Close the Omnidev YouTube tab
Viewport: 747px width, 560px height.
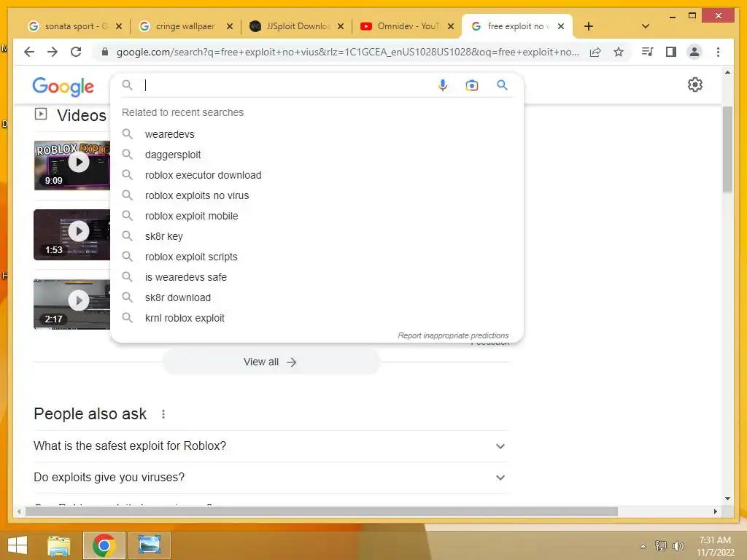point(451,26)
